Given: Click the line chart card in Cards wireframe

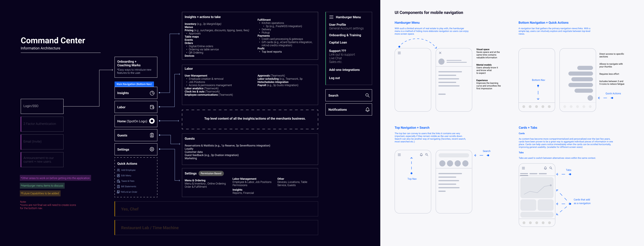Looking at the screenshot, I should click(x=537, y=188).
